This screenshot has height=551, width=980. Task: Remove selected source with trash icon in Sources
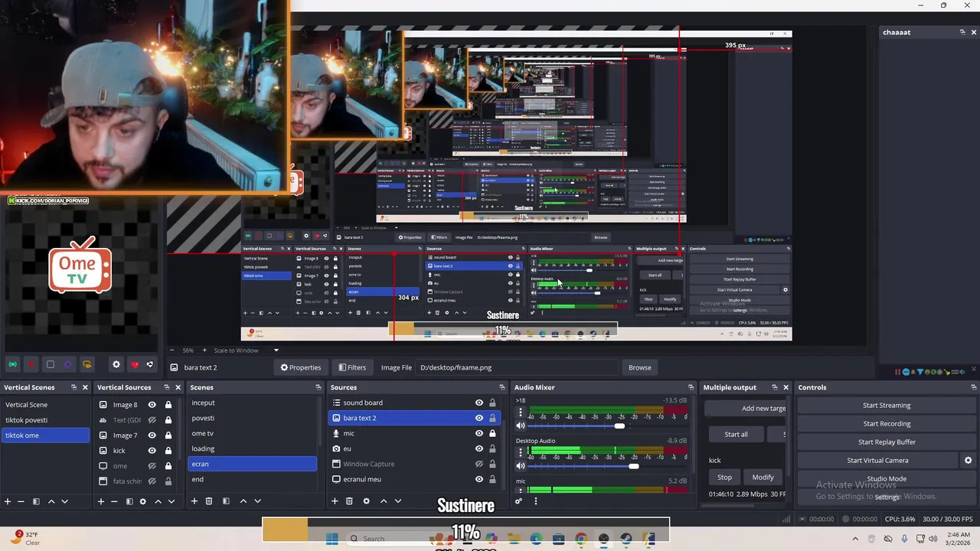point(349,501)
